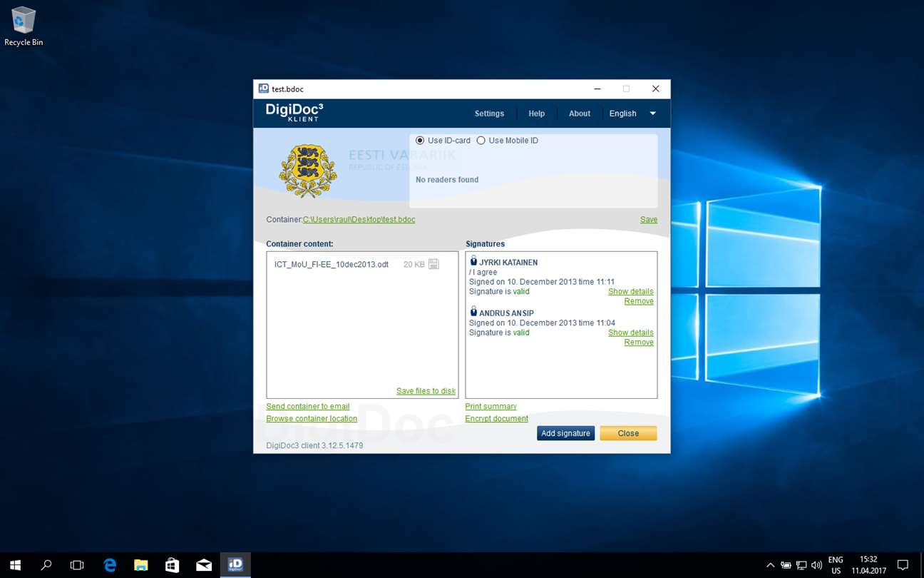Click Send container to email link

(308, 407)
